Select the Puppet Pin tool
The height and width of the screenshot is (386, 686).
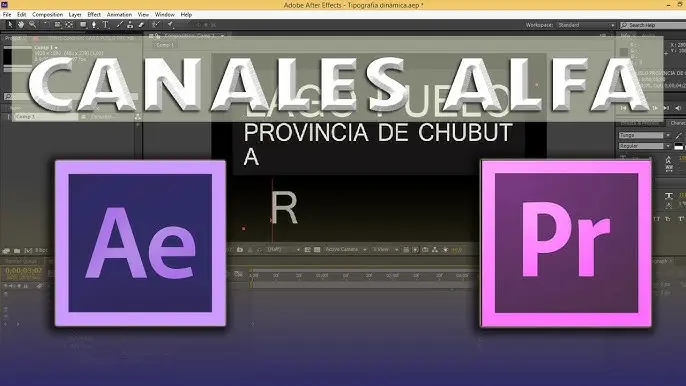click(x=170, y=25)
